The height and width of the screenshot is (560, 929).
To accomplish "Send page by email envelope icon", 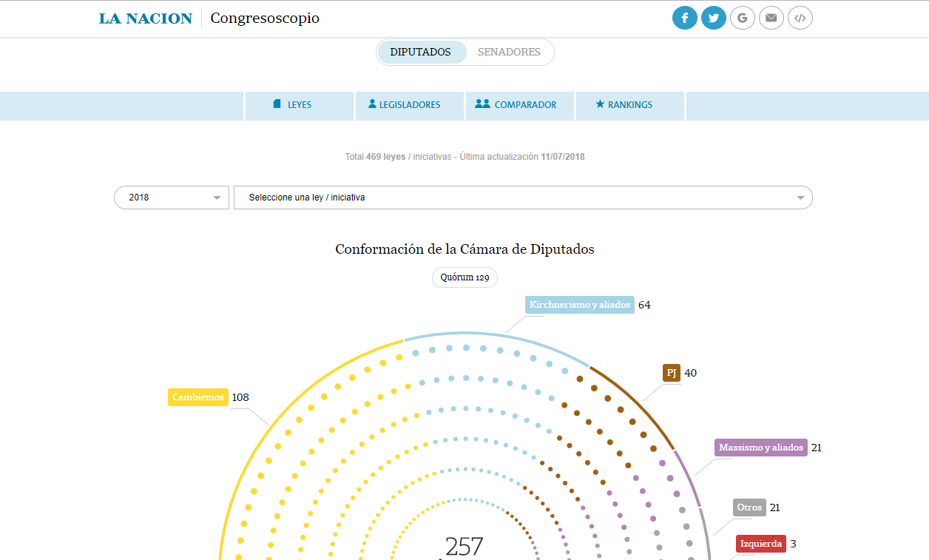I will 771,18.
